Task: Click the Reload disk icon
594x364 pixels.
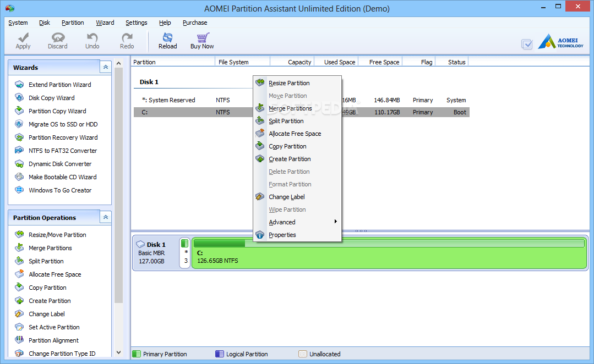Action: click(167, 37)
